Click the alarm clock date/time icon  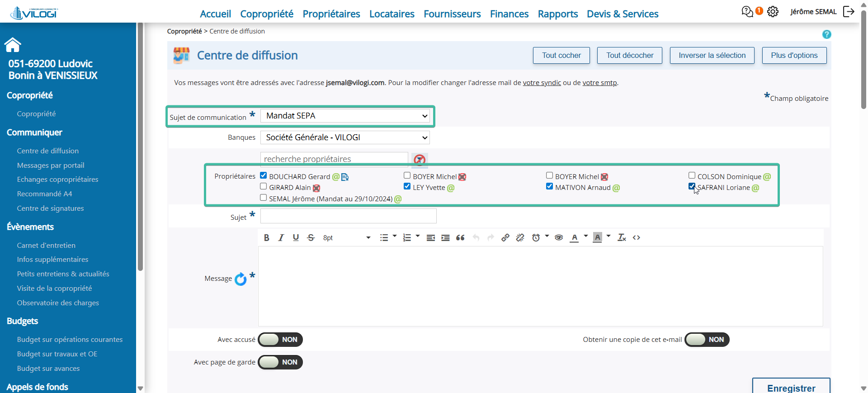coord(536,237)
